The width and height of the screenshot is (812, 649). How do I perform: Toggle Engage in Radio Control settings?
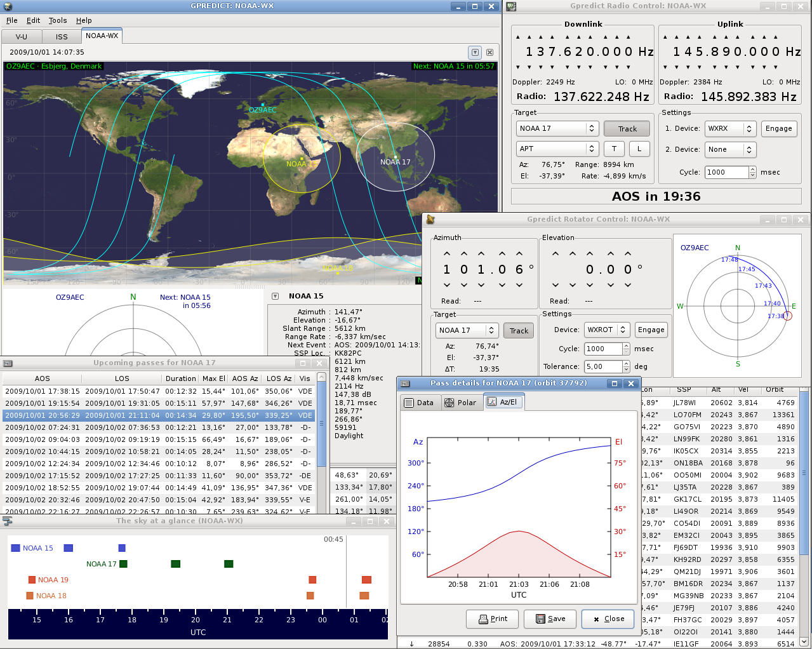point(778,128)
